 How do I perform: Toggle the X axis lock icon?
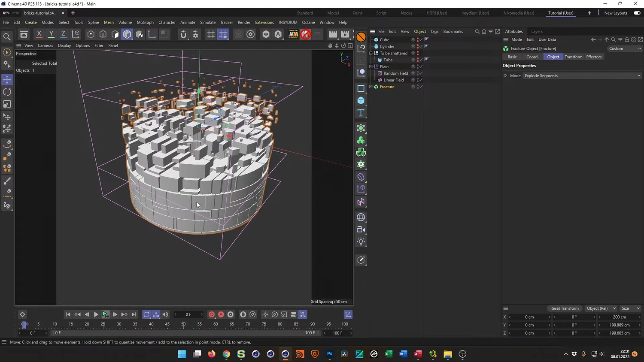39,34
